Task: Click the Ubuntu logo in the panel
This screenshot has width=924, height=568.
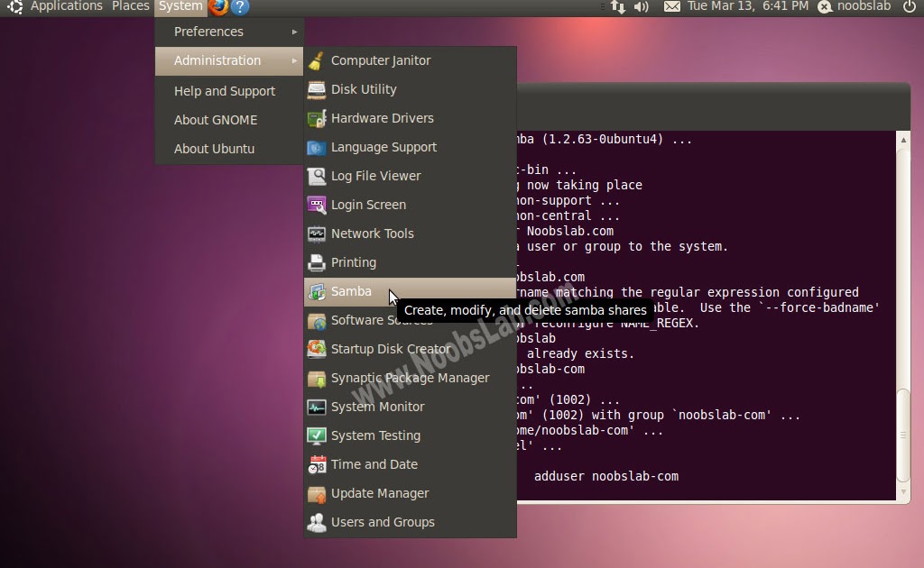Action: [x=14, y=7]
